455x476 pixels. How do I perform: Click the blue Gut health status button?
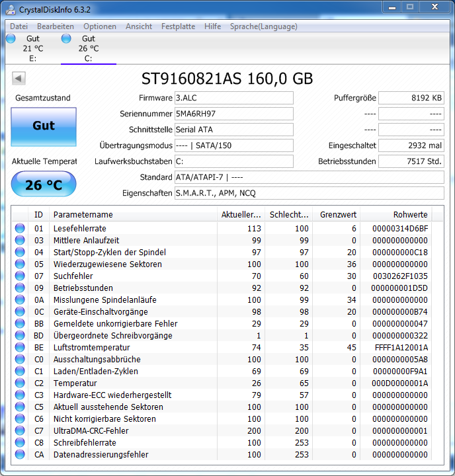coord(44,126)
